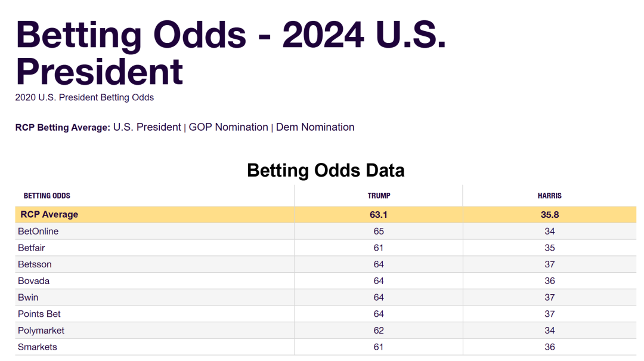Click the Points Bet row label
The image size is (644, 361).
39,314
